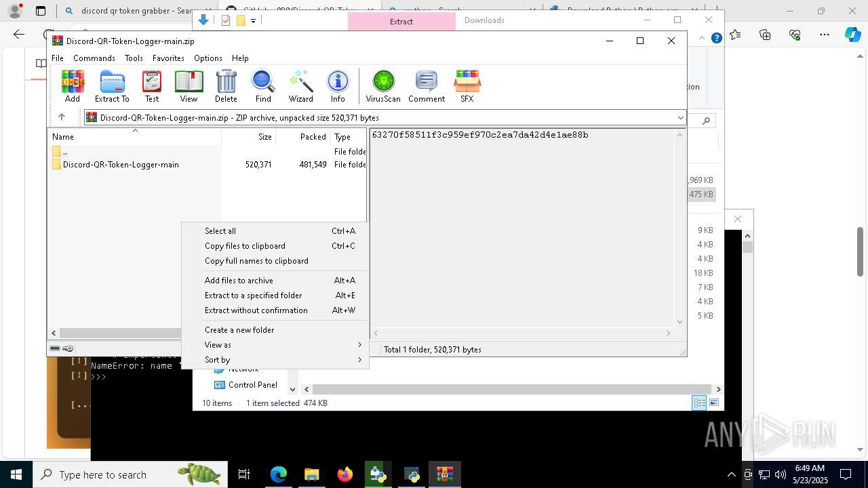Click the clock showing 6:49 AM
The width and height of the screenshot is (868, 488).
[x=809, y=474]
